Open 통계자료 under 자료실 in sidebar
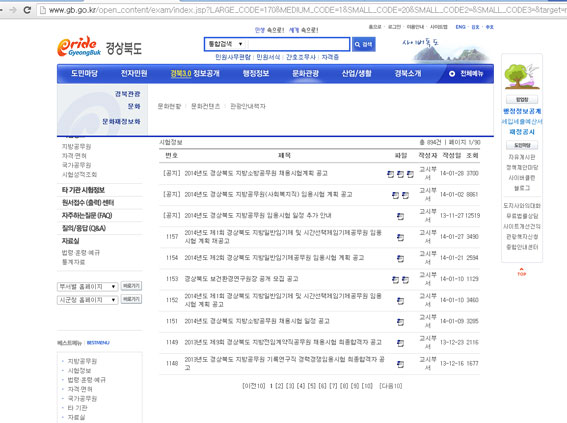The width and height of the screenshot is (567, 423). pos(73,262)
